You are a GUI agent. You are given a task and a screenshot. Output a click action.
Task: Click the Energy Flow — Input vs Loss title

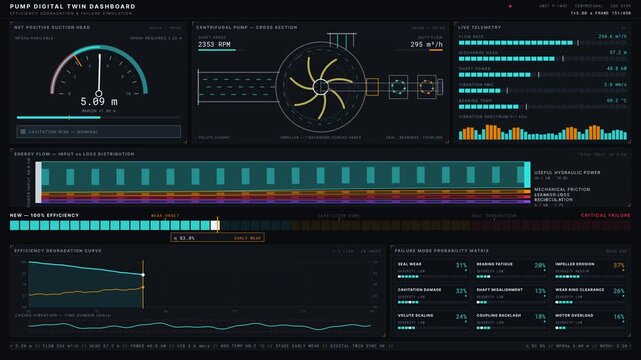coord(74,154)
